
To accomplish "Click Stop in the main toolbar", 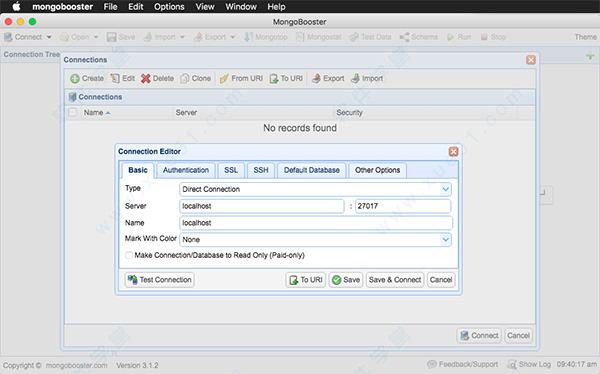I will 493,37.
